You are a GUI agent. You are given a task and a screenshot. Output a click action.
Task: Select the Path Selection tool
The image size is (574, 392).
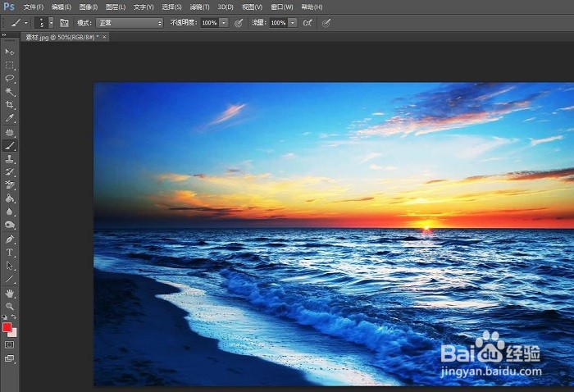click(x=10, y=266)
